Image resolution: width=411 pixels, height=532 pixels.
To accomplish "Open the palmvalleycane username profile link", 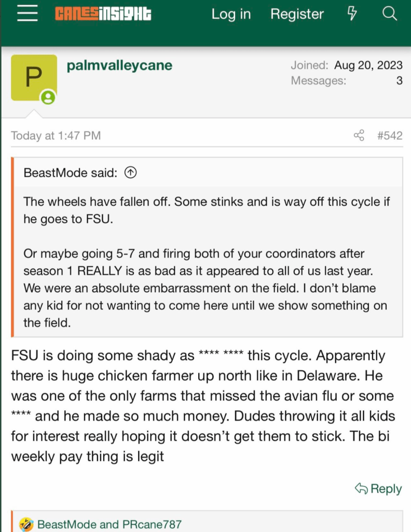I will pyautogui.click(x=119, y=65).
